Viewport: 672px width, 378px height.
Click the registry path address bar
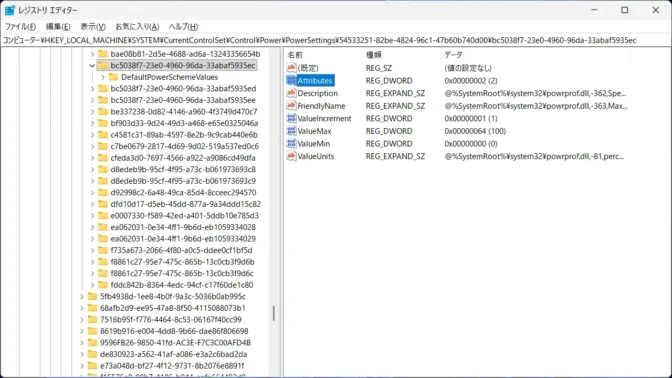(x=336, y=40)
